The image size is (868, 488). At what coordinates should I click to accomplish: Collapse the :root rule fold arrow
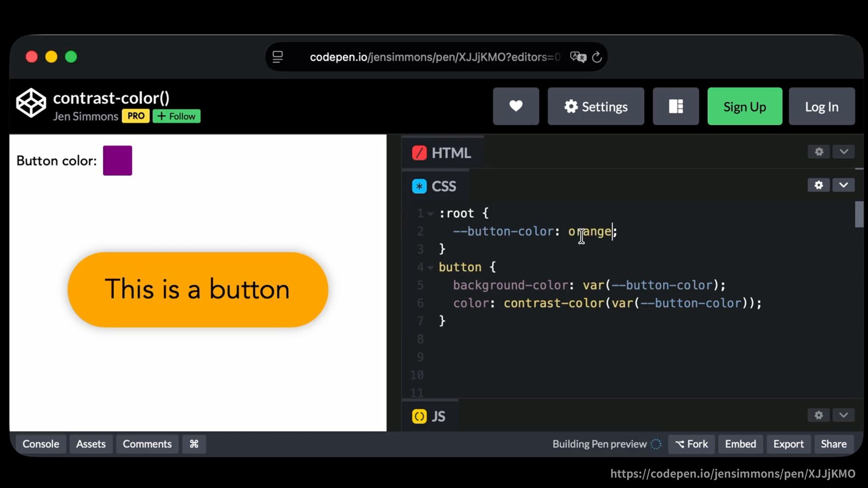(430, 214)
